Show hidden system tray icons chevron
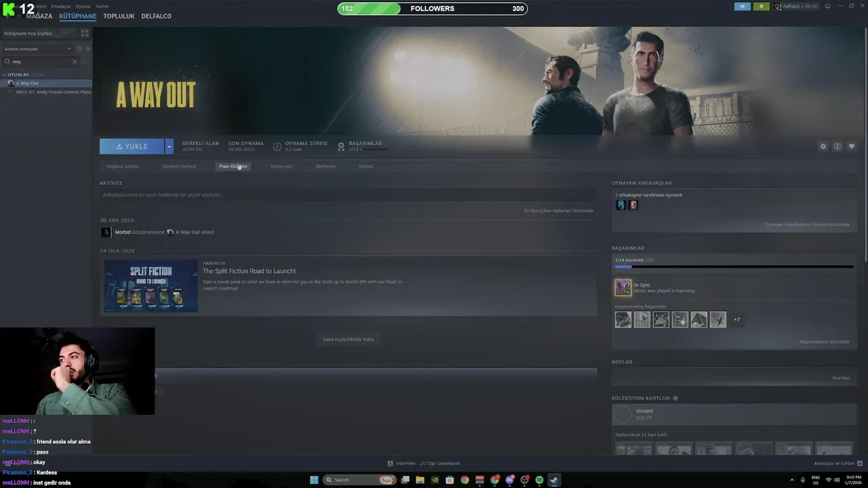This screenshot has height=488, width=868. (792, 480)
